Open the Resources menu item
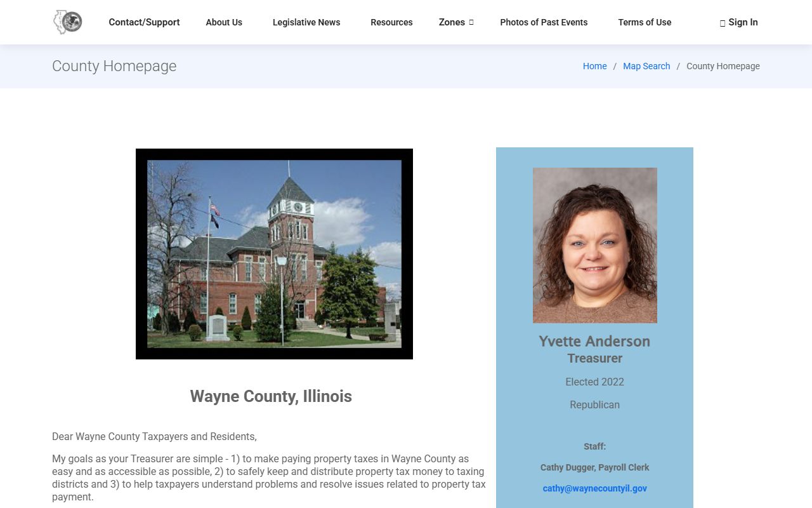The image size is (812, 508). [x=391, y=22]
